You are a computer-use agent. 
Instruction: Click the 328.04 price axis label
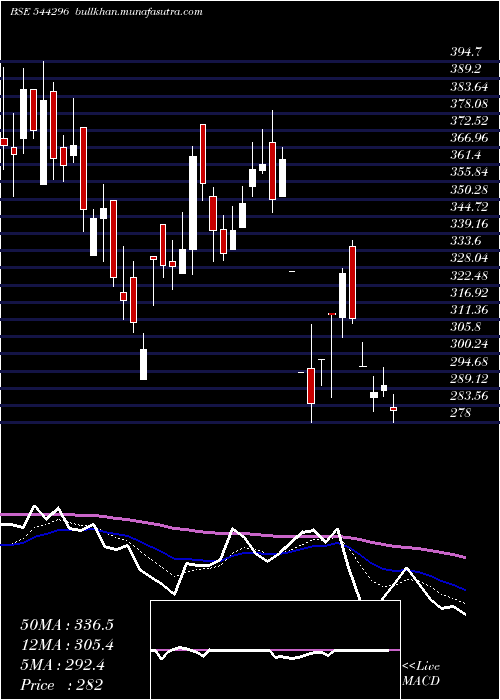tap(469, 258)
